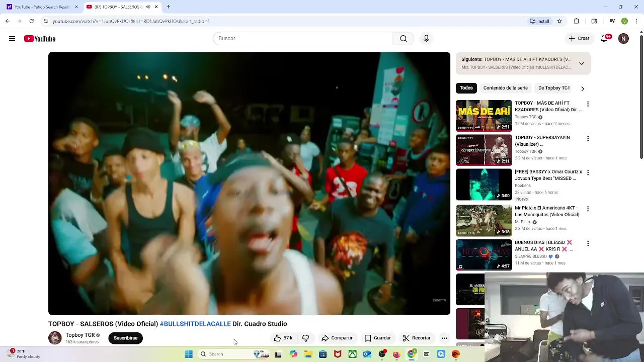The height and width of the screenshot is (362, 644).
Task: Open Firefox from the taskbar
Action: 396,354
